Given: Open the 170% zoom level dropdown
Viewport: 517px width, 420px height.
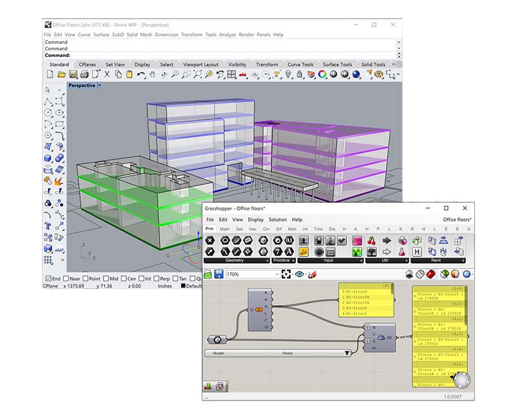Looking at the screenshot, I should pyautogui.click(x=277, y=274).
